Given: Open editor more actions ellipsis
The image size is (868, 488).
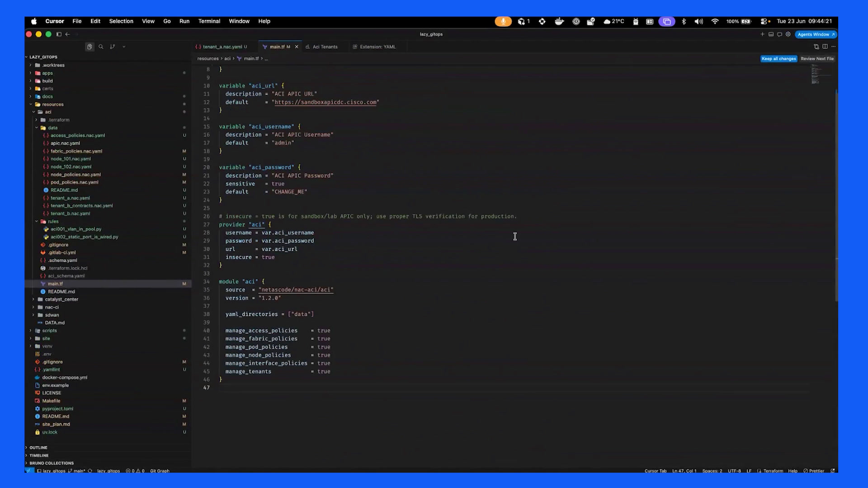Looking at the screenshot, I should [x=833, y=47].
